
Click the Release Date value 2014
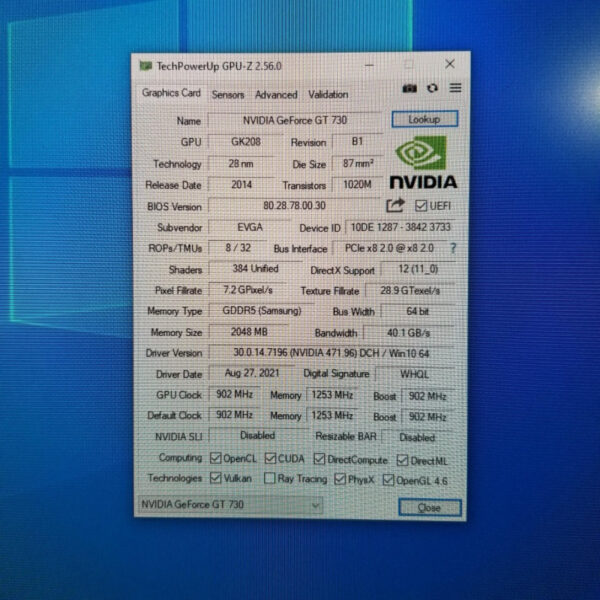coord(241,185)
